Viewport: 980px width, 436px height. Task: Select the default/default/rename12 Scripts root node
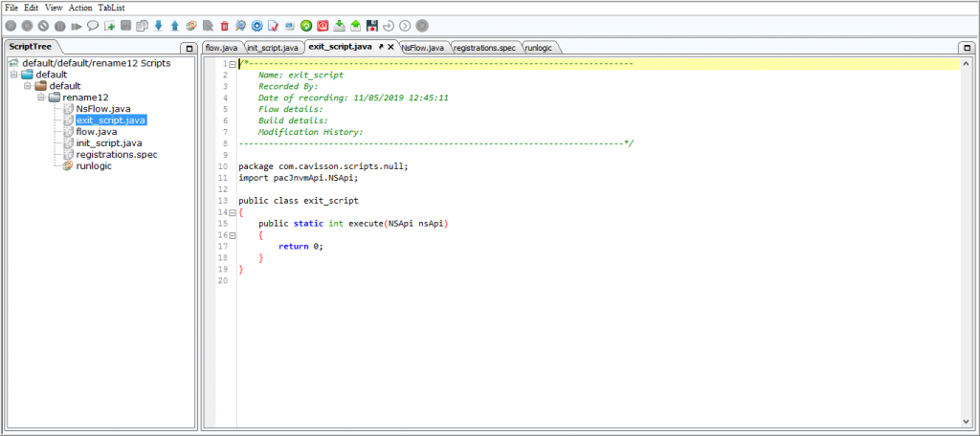97,63
